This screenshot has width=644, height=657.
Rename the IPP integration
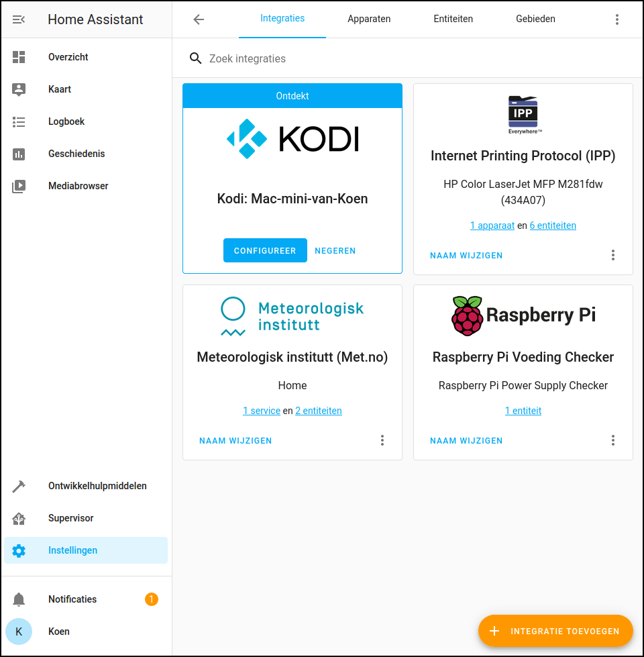click(466, 256)
